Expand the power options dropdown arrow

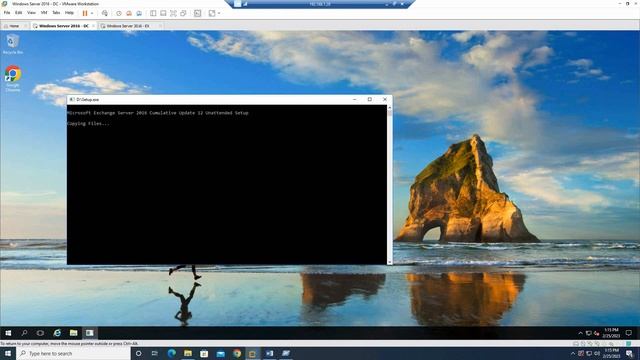92,13
